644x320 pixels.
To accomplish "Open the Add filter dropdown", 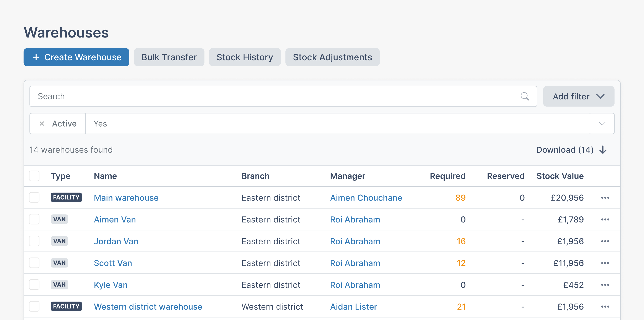I will 578,96.
